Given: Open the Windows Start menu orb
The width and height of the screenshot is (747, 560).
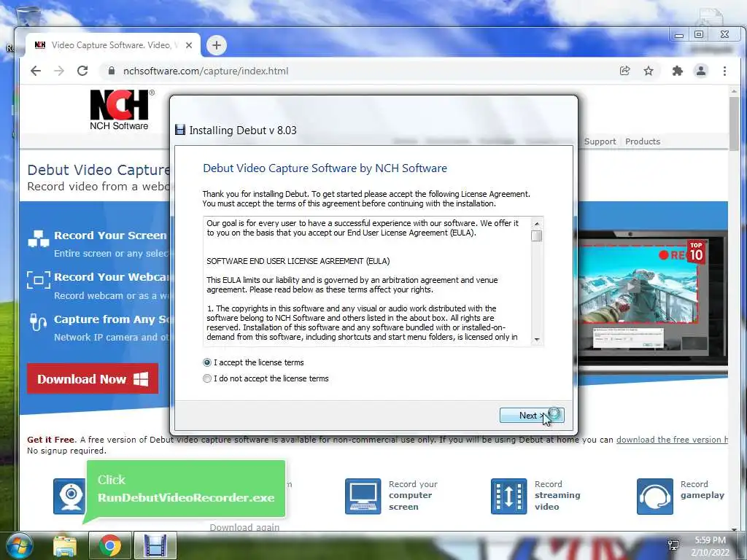Looking at the screenshot, I should click(x=18, y=545).
